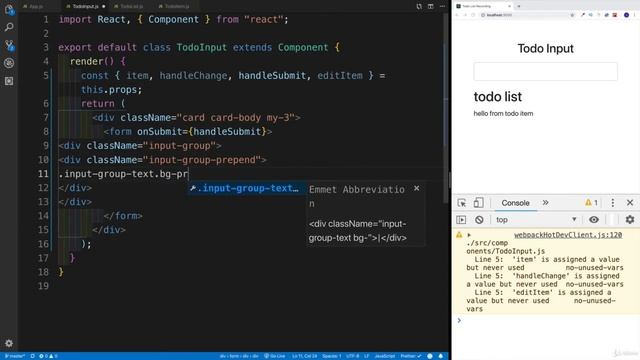Click the todo text input in the browser page
Screen dimensions: 640x360
click(x=545, y=71)
